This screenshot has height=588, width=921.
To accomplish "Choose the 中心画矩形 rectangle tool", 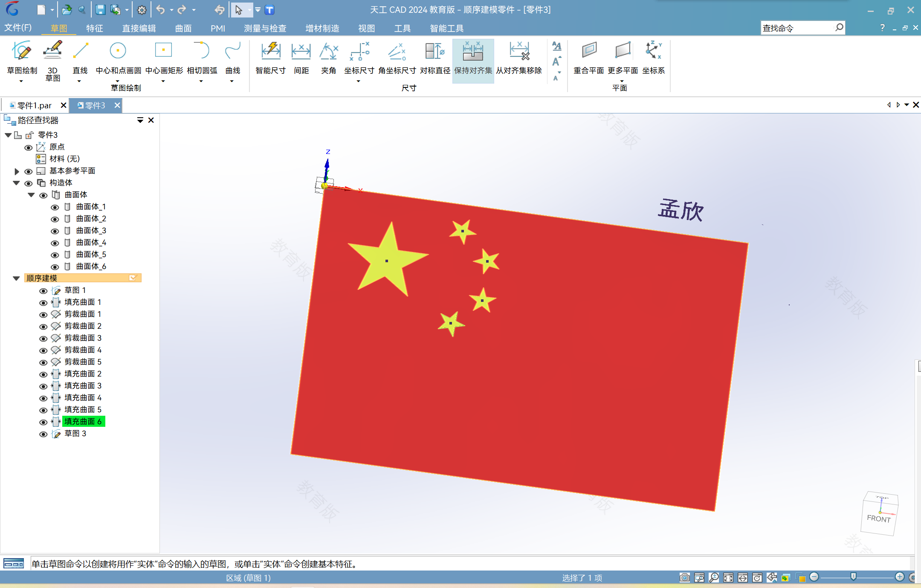I will pyautogui.click(x=164, y=58).
